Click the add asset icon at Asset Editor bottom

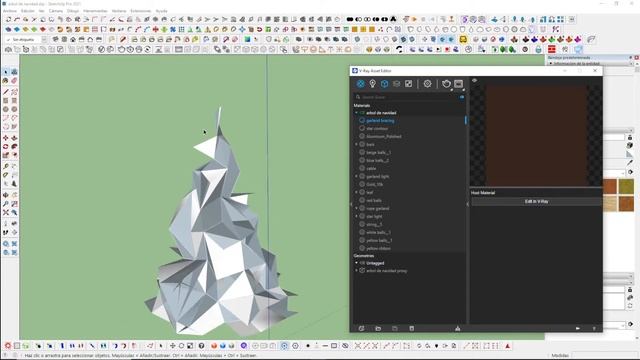(x=361, y=328)
